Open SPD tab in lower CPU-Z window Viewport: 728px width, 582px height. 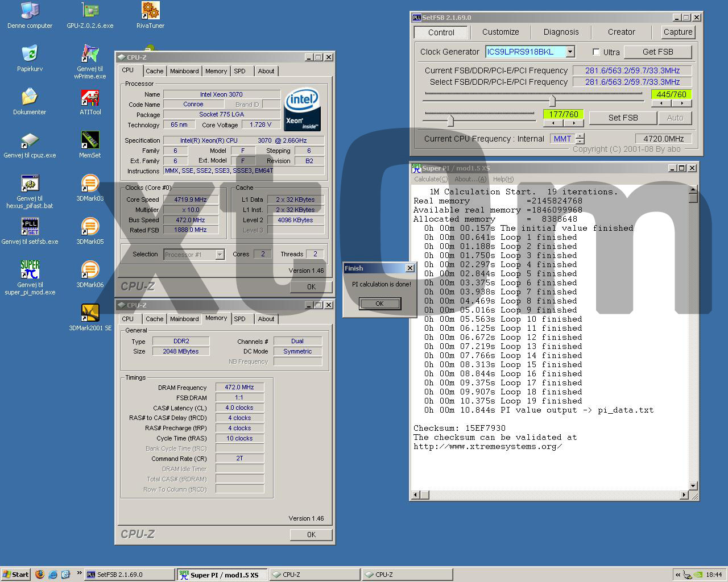coord(240,319)
